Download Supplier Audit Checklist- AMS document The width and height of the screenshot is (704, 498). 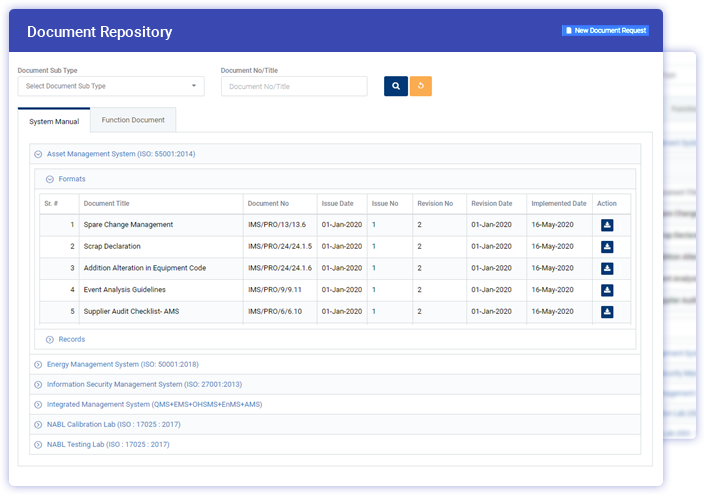tap(607, 312)
